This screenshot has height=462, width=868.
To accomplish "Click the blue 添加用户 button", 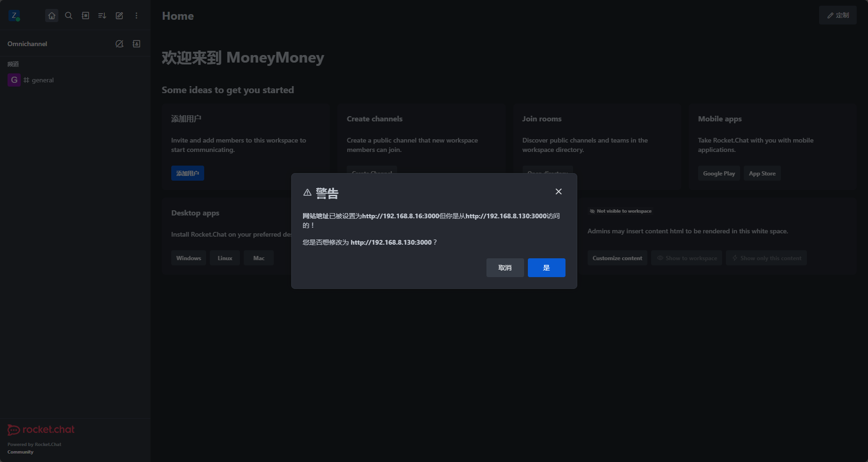I will 187,173.
